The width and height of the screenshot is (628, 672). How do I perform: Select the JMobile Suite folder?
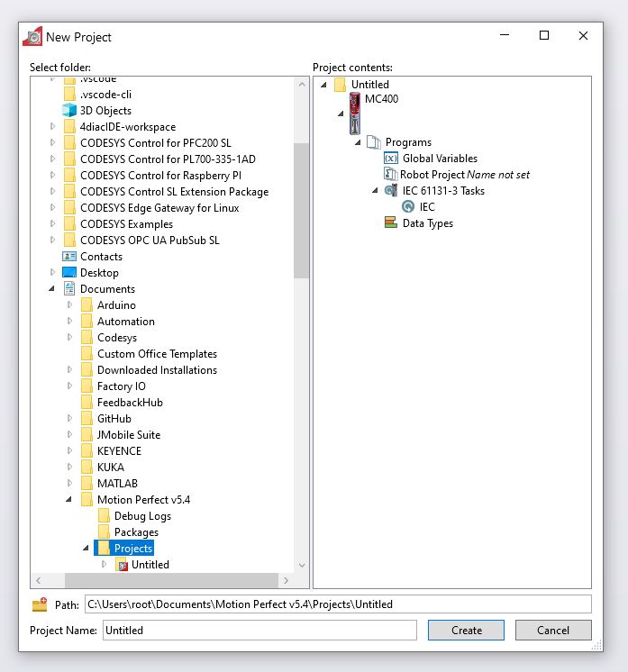pos(129,435)
